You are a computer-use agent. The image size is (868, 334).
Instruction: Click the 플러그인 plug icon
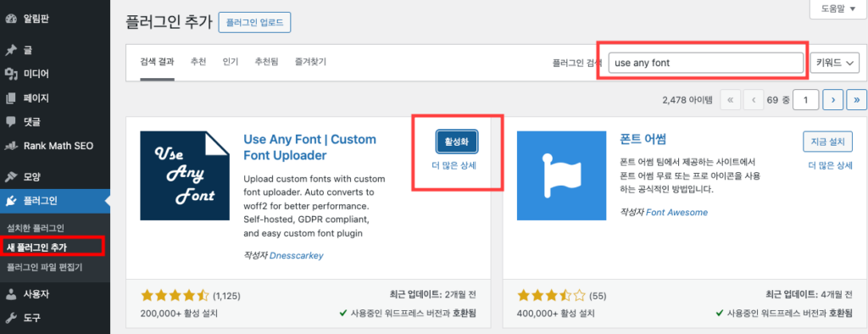click(10, 201)
